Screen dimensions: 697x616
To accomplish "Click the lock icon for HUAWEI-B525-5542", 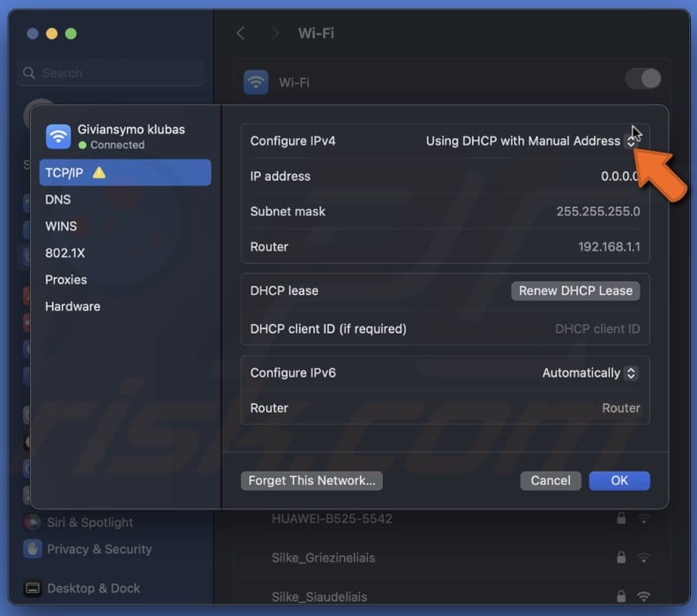I will click(621, 518).
